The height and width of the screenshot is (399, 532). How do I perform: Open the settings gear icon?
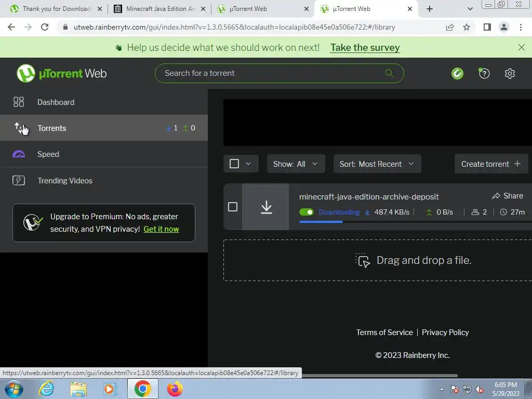[x=510, y=73]
